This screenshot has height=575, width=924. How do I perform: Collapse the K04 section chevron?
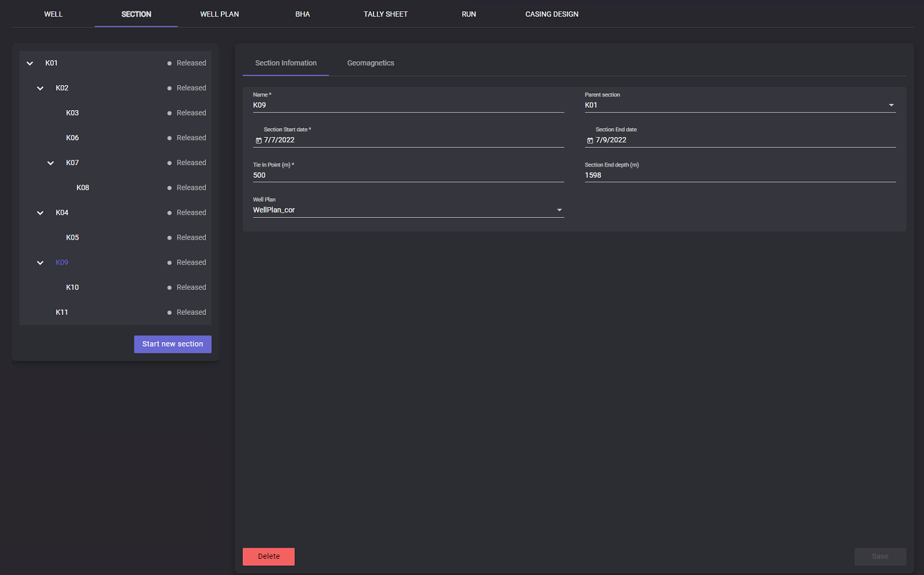tap(40, 213)
